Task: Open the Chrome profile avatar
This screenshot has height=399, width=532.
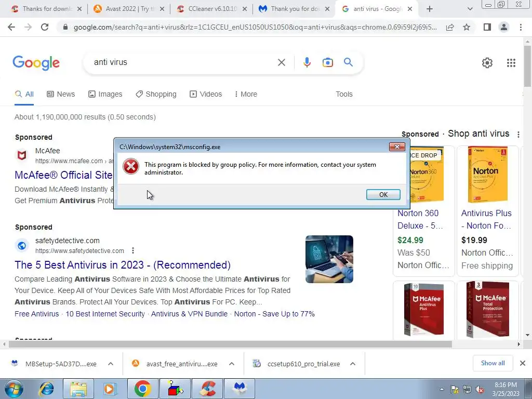Action: (x=504, y=27)
